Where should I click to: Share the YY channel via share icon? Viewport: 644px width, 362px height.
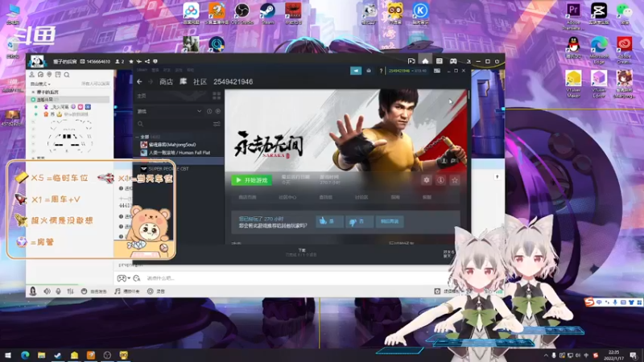pos(147,62)
